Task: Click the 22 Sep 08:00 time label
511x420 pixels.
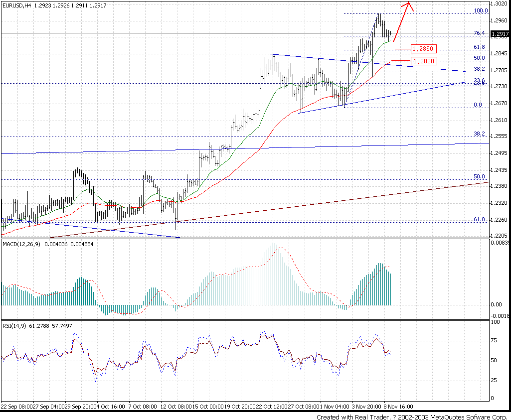Action: tap(16, 407)
